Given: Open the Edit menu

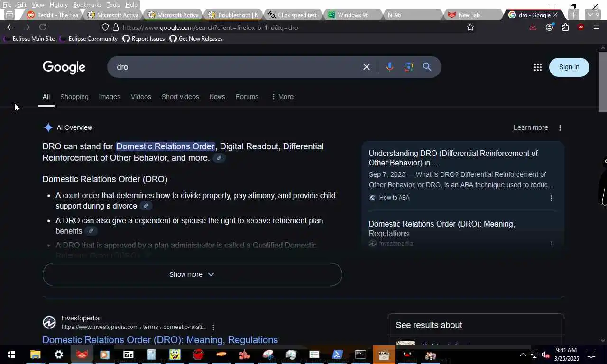Looking at the screenshot, I should click(x=22, y=5).
